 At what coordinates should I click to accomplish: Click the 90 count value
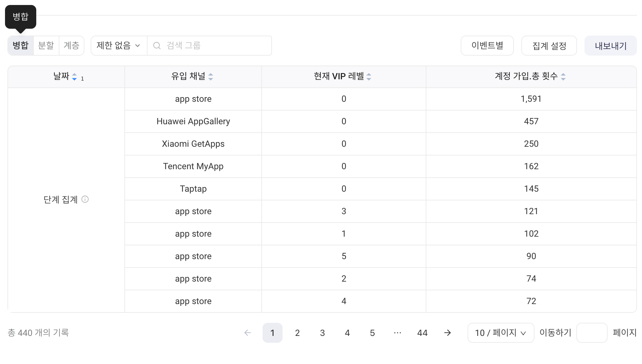coord(531,256)
